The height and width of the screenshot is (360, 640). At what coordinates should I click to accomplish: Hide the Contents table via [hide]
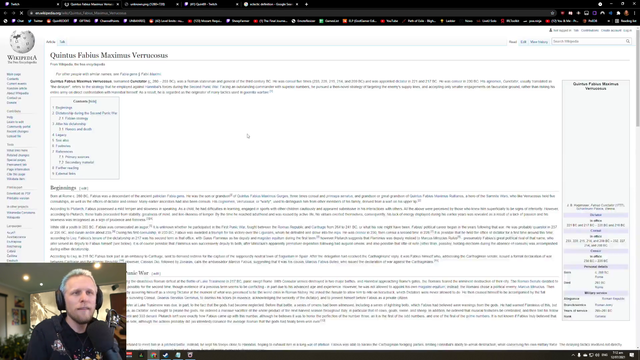(x=93, y=101)
